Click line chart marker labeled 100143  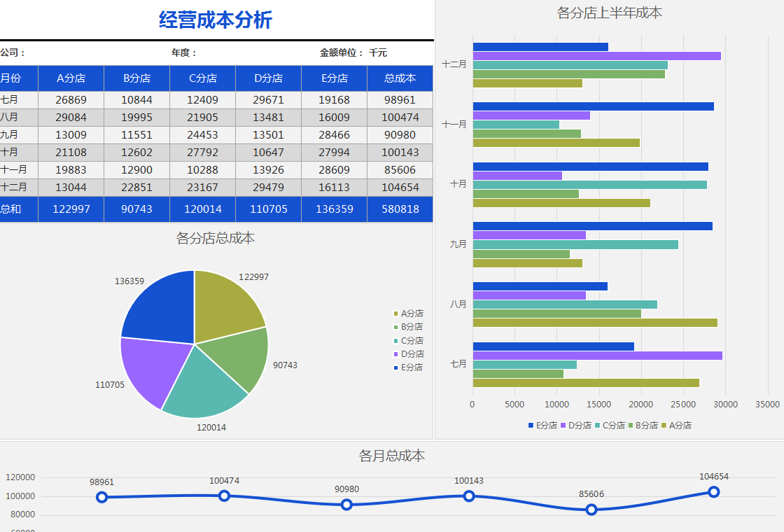point(469,496)
